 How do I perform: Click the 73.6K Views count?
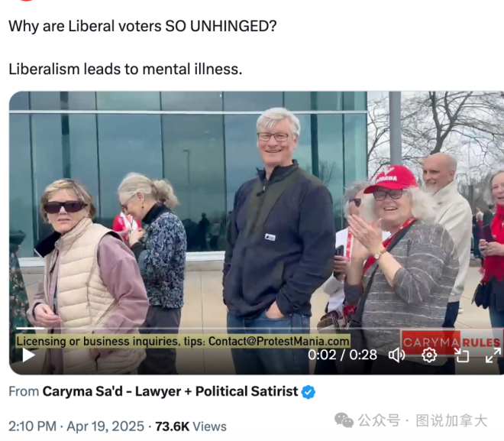tap(191, 426)
